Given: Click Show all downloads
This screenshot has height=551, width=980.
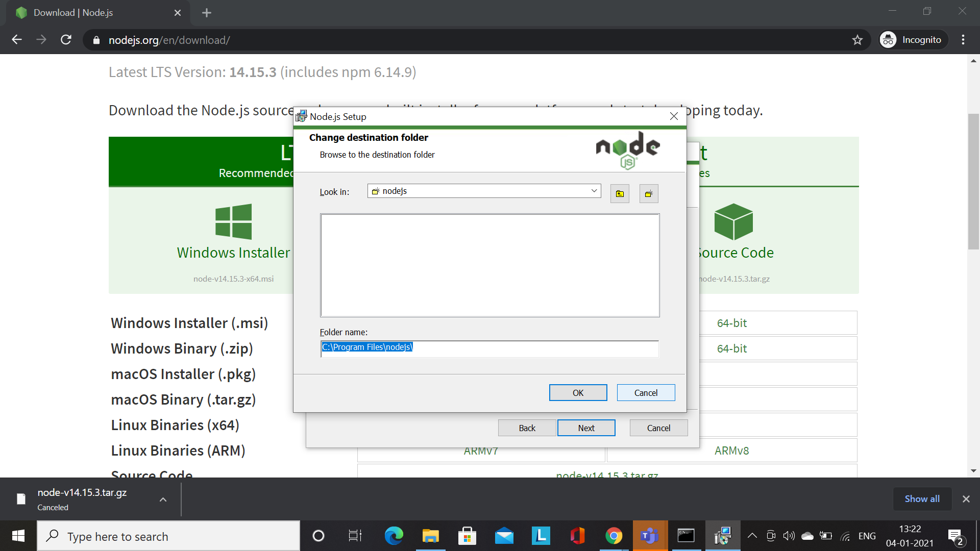Looking at the screenshot, I should [x=922, y=499].
